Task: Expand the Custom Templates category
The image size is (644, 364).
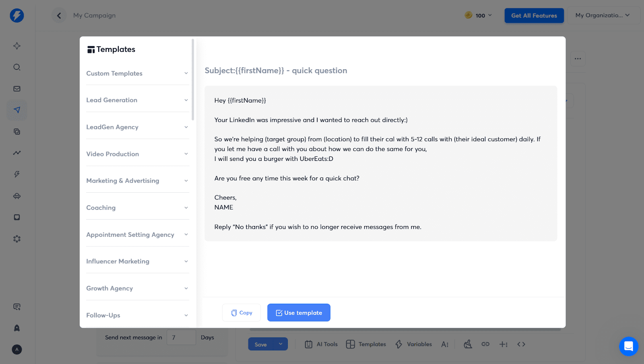Action: pyautogui.click(x=137, y=74)
